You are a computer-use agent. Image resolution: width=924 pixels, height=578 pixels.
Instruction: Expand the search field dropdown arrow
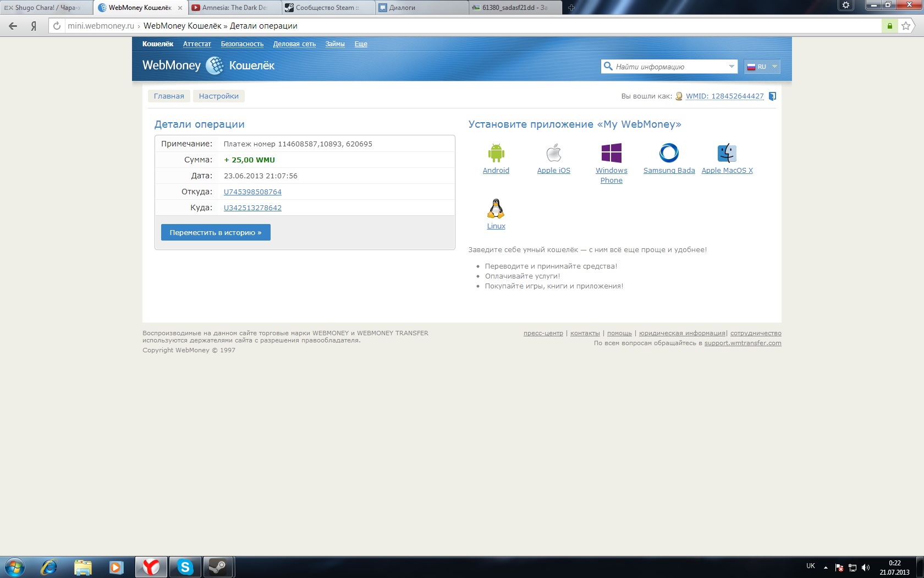(732, 66)
